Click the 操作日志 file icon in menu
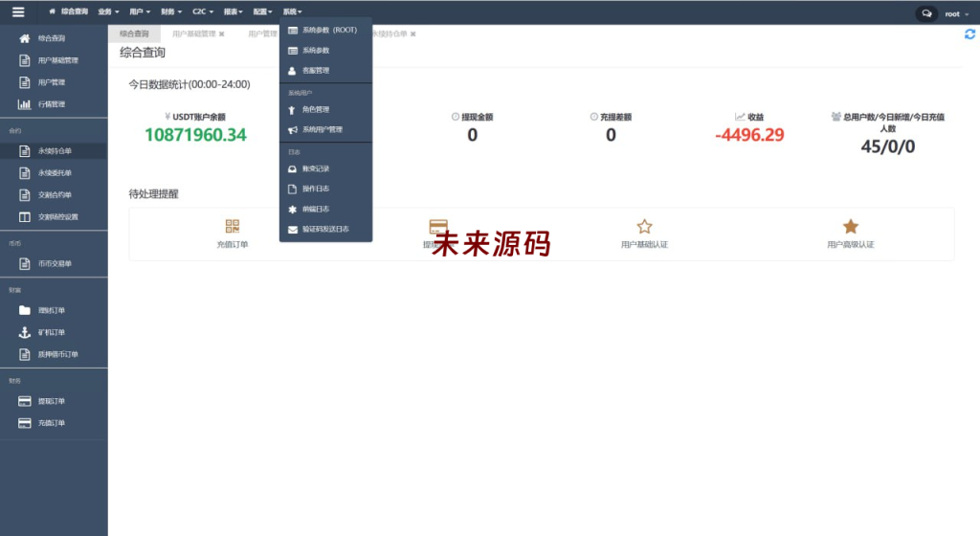Viewport: 980px width, 536px height. pos(292,189)
